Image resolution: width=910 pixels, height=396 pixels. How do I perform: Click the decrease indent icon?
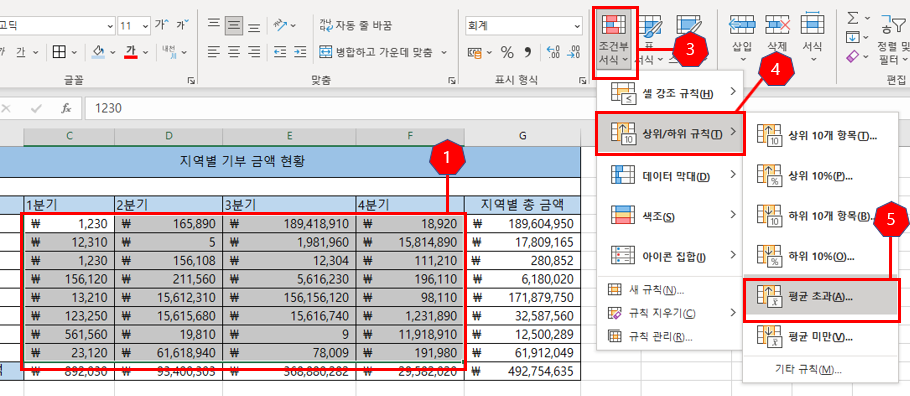(x=280, y=52)
